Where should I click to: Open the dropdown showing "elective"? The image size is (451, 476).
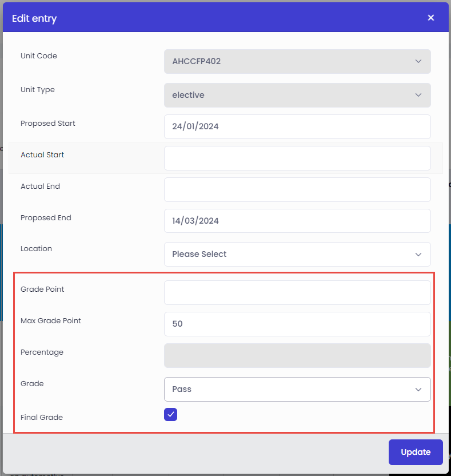click(297, 95)
